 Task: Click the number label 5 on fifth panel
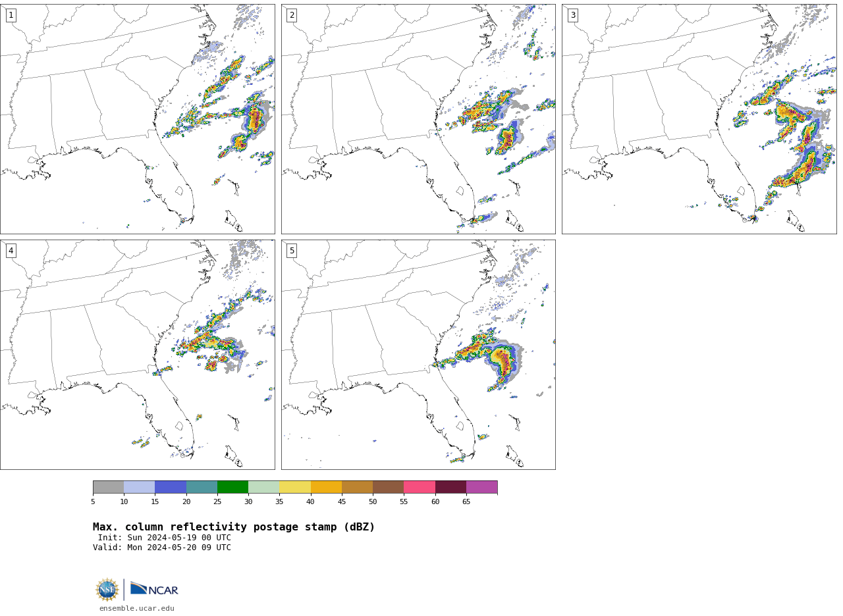pos(292,251)
